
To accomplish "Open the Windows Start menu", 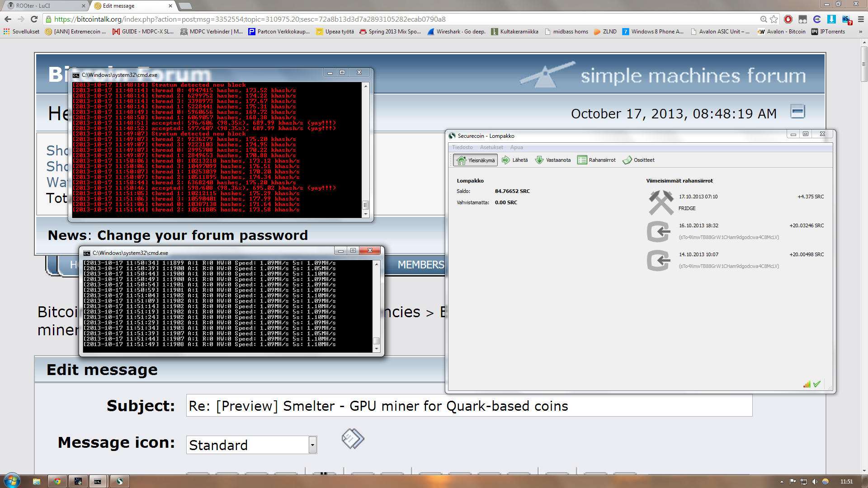I will point(12,481).
